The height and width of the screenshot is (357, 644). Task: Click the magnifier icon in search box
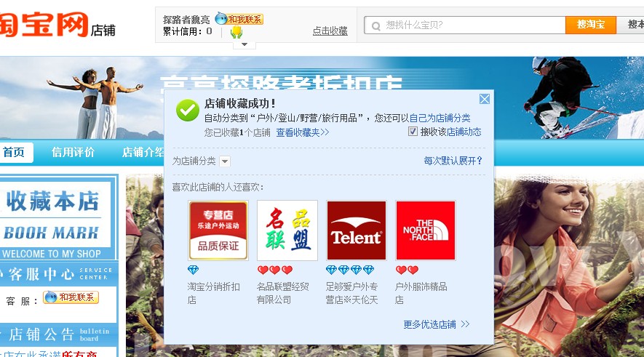(x=375, y=26)
